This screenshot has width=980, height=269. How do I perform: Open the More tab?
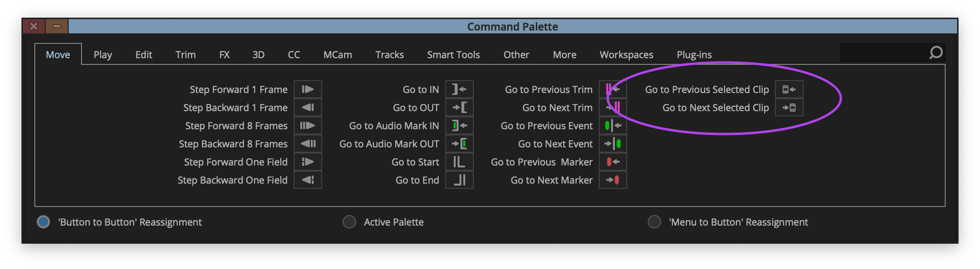point(565,54)
